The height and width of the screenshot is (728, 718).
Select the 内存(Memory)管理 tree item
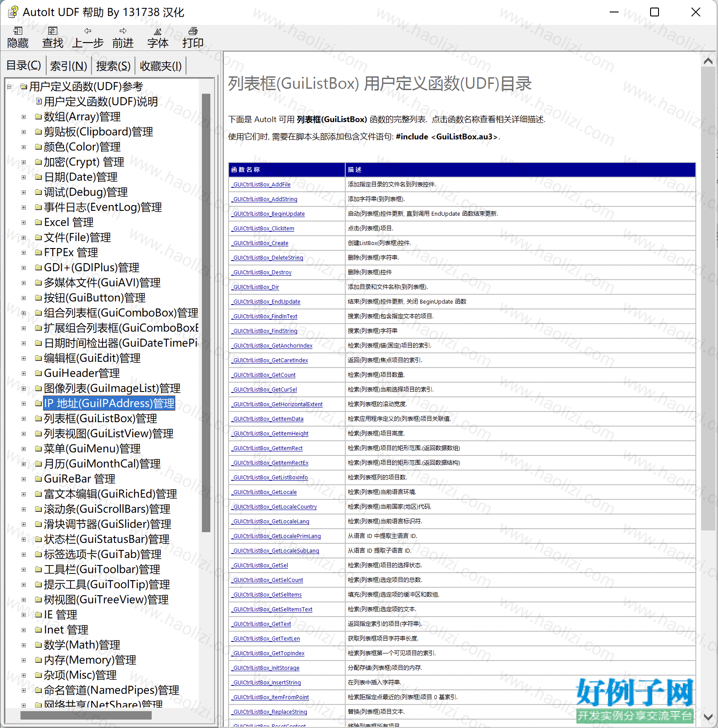click(90, 660)
